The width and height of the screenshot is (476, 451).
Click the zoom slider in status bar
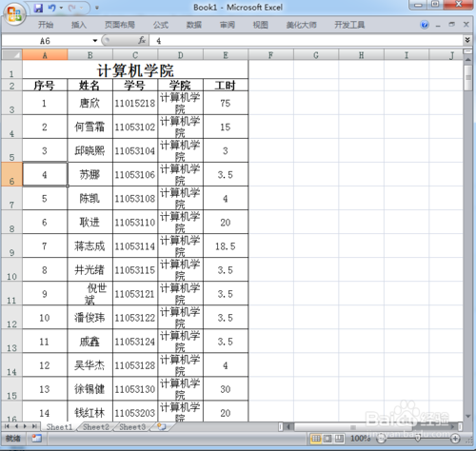418,439
